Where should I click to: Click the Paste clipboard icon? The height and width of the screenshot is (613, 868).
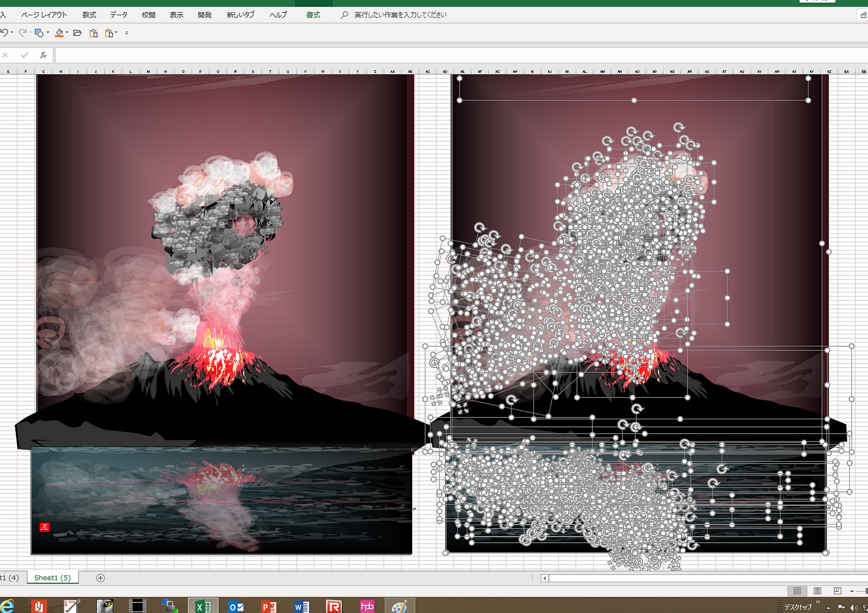[x=93, y=33]
